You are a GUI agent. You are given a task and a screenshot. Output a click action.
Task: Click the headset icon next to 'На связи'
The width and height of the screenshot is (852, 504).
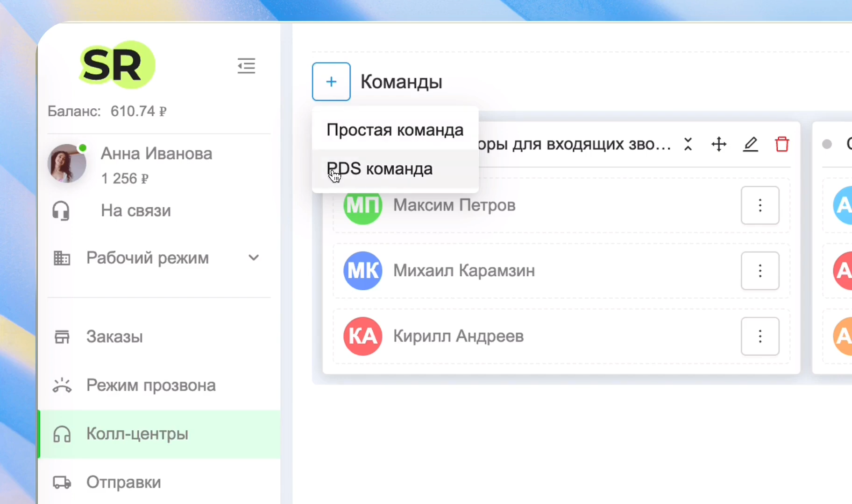tap(61, 211)
